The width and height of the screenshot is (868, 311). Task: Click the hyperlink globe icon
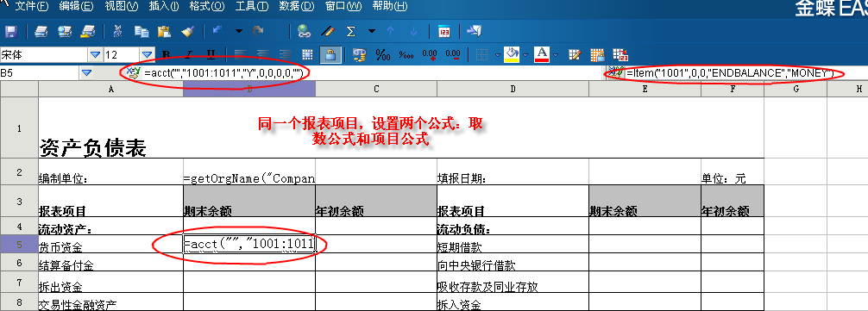(304, 32)
